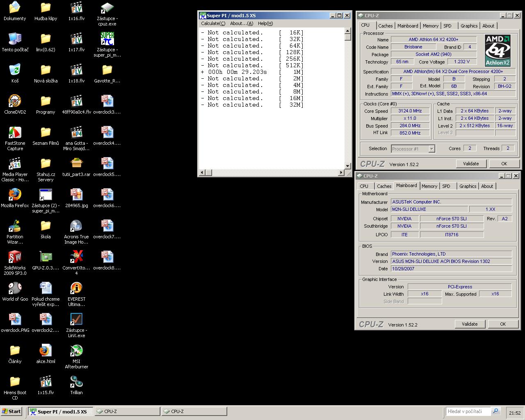Open the MSI Afterburner shortcut
This screenshot has width=525, height=420.
tap(76, 357)
